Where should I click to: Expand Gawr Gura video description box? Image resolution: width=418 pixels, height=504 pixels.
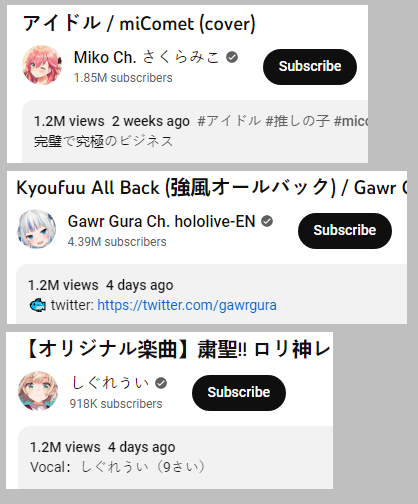(211, 294)
